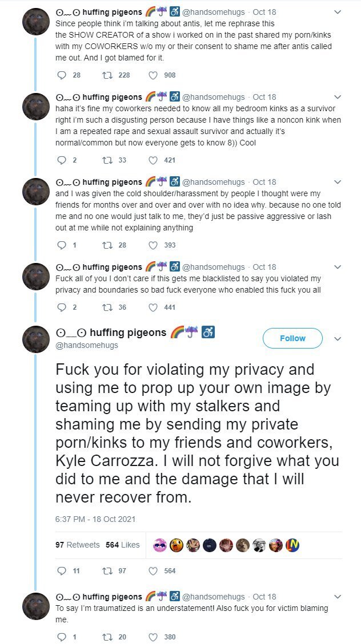This screenshot has width=361, height=644.
Task: Open the first tweet's profile avatar
Action: (x=36, y=22)
